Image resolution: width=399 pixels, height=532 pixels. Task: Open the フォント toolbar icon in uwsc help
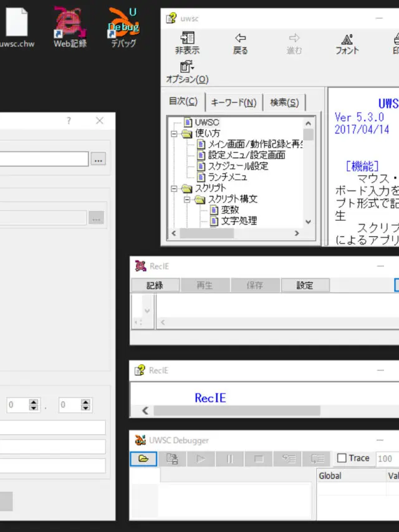tap(347, 44)
